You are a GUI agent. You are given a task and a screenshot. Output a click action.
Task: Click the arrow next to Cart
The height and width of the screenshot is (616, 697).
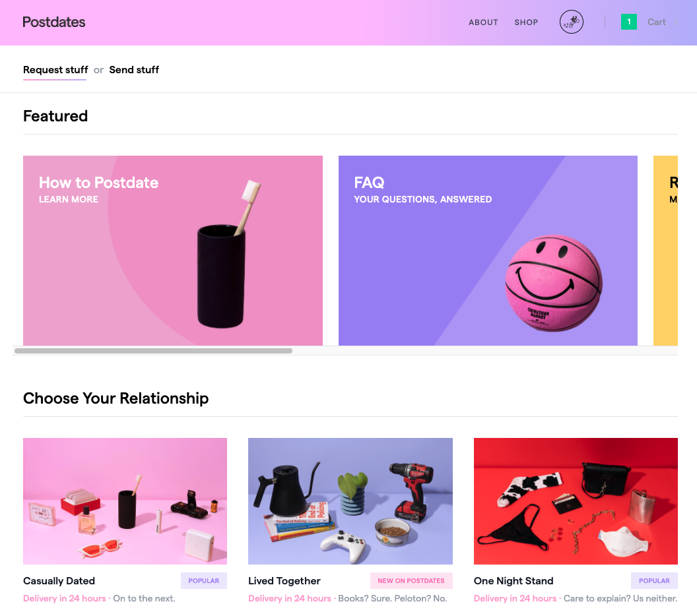point(675,22)
